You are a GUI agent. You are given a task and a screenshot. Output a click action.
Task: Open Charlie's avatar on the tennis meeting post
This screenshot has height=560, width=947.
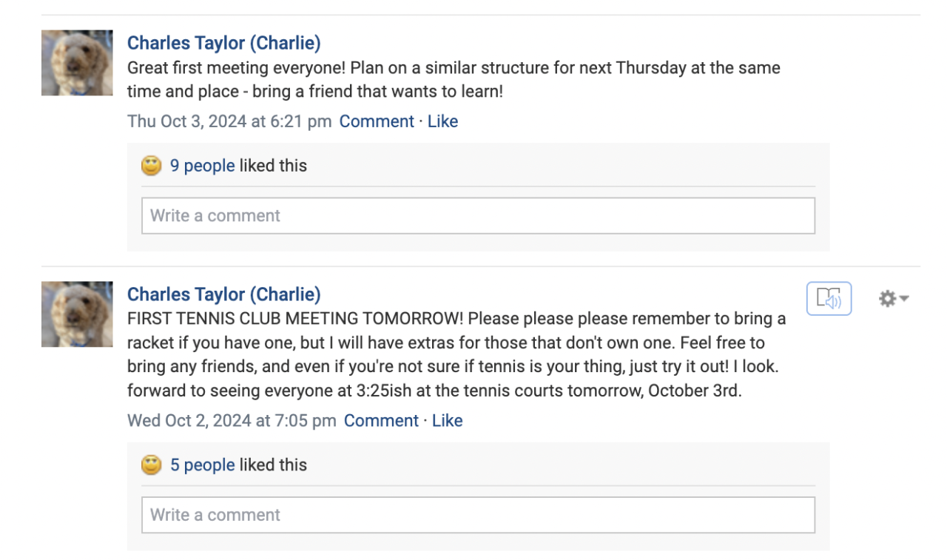click(x=77, y=314)
